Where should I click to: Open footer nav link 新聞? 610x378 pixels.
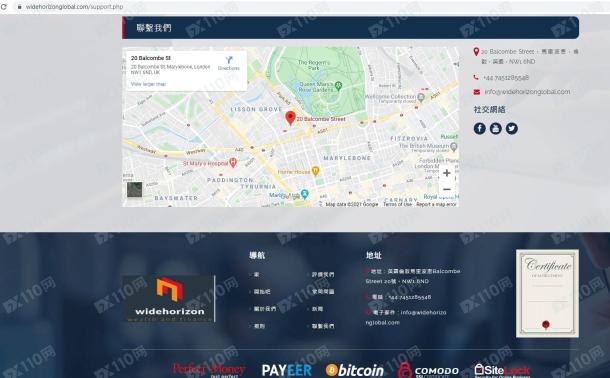point(317,309)
